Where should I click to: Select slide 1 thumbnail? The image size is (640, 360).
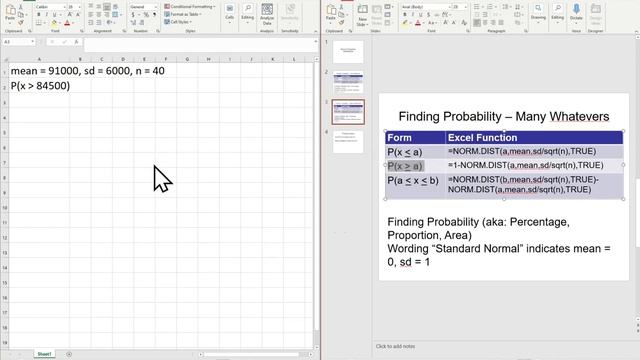[x=348, y=51]
